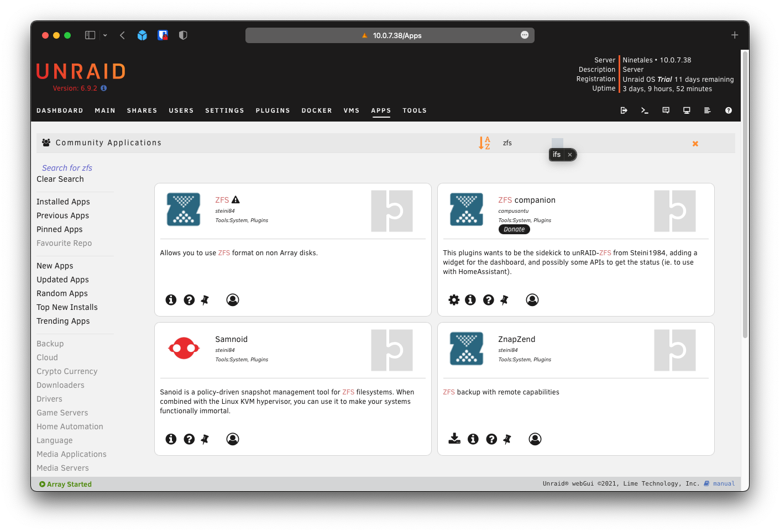Screen dimensions: 780x532
Task: Click the help question mark in header
Action: [728, 110]
